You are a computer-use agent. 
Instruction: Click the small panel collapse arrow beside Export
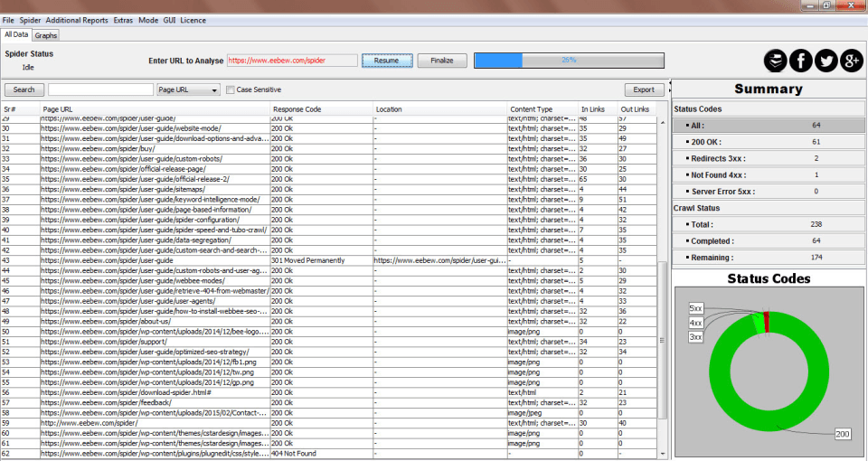pos(669,89)
